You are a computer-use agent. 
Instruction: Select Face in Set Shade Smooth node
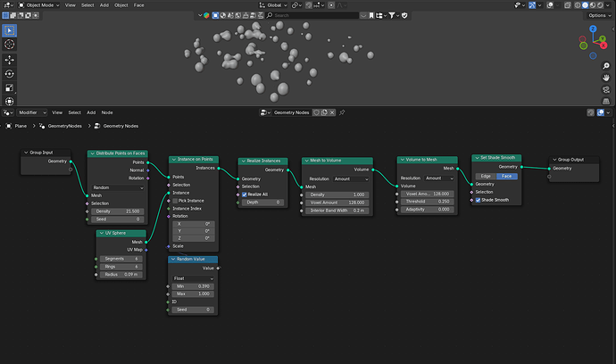click(507, 177)
